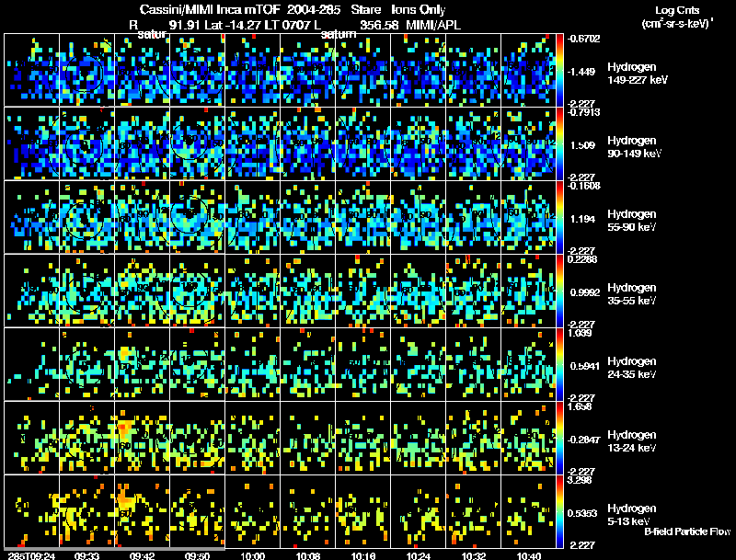Click the -0.1608 color scale value

pyautogui.click(x=583, y=186)
